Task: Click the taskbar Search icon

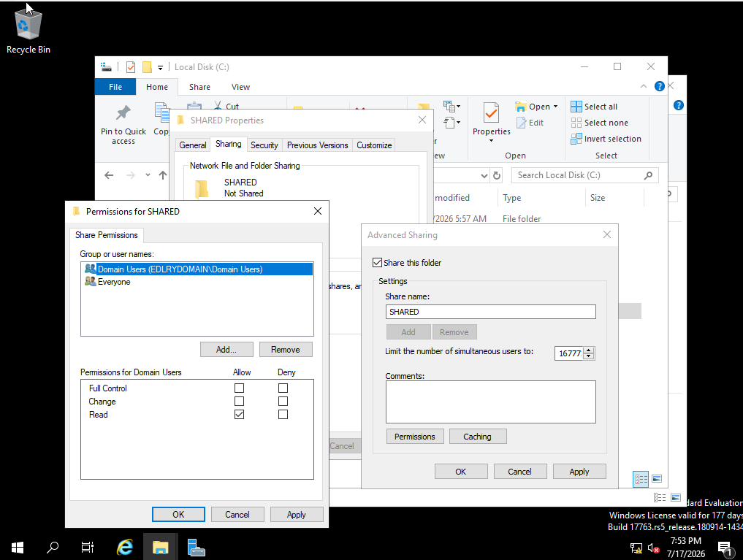Action: (53, 548)
